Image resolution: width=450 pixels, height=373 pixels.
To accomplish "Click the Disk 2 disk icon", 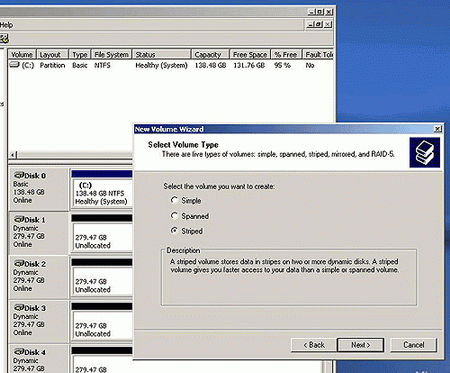I will click(19, 263).
